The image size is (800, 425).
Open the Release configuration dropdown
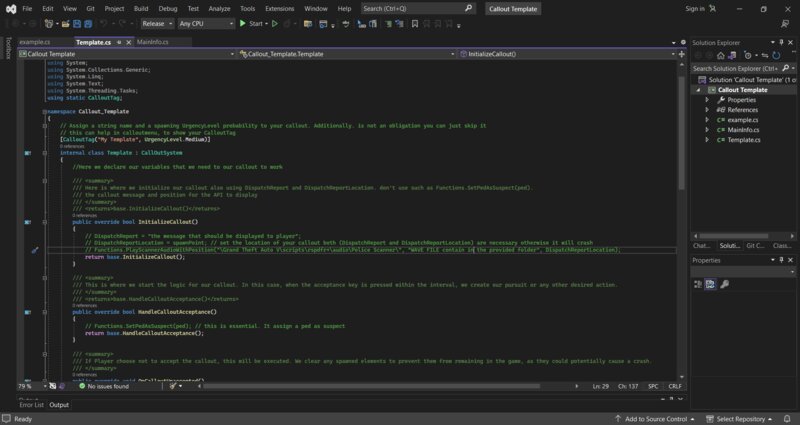[x=157, y=23]
